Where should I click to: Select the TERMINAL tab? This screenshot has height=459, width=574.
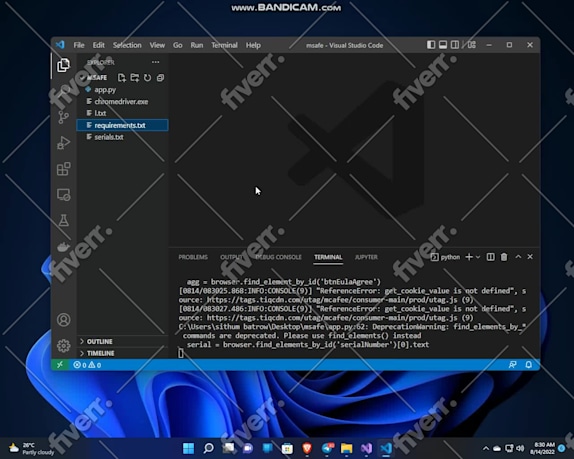[328, 257]
